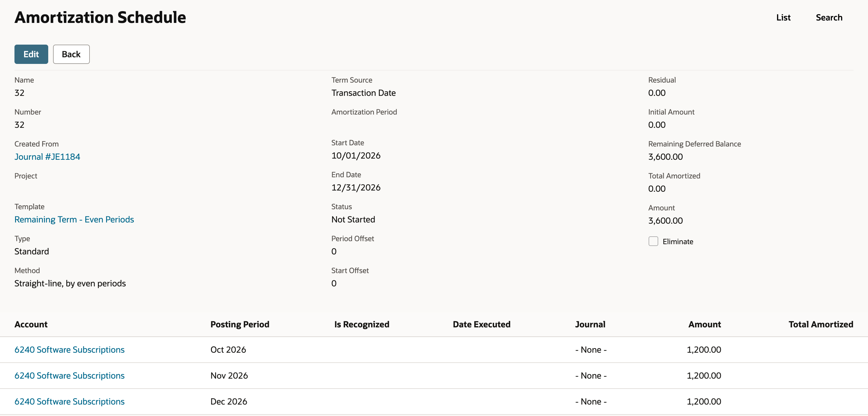
Task: Select the Remaining Deferred Balance value 3,600.00
Action: coord(665,157)
